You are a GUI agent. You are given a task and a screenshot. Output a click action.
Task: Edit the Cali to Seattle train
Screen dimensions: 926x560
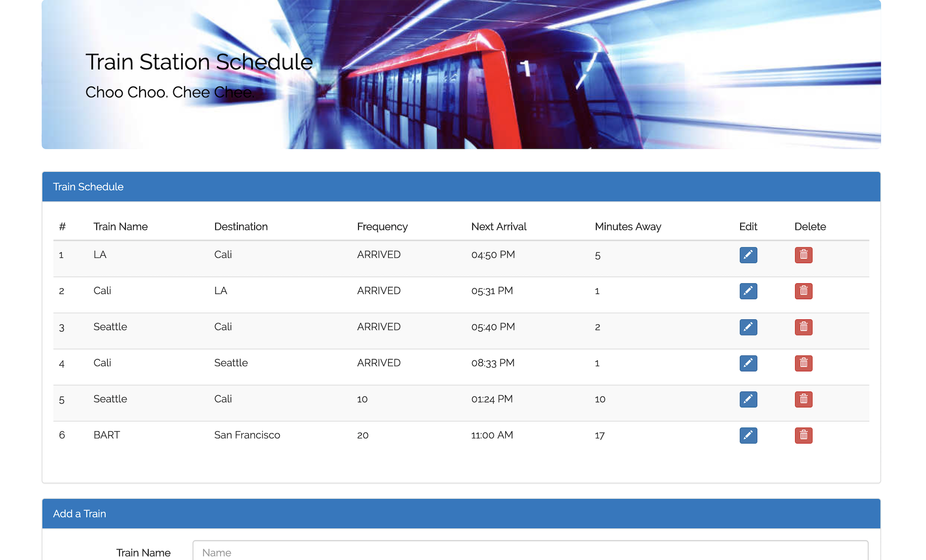[748, 363]
